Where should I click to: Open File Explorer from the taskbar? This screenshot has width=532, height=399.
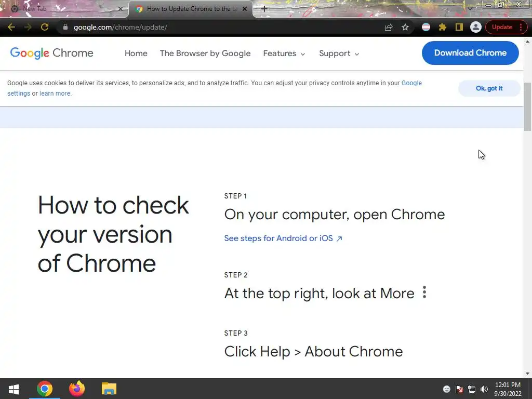109,389
